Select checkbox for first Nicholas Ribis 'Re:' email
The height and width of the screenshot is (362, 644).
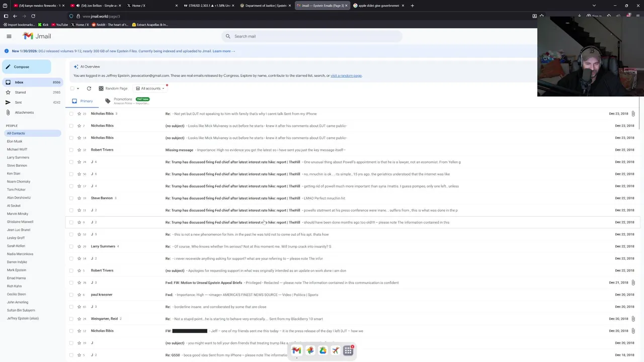pyautogui.click(x=71, y=114)
